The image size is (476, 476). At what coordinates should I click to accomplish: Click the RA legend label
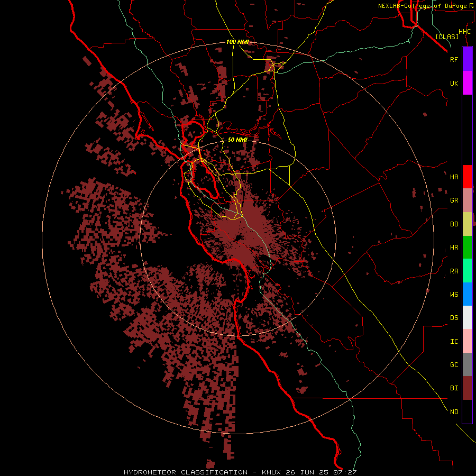pos(454,271)
